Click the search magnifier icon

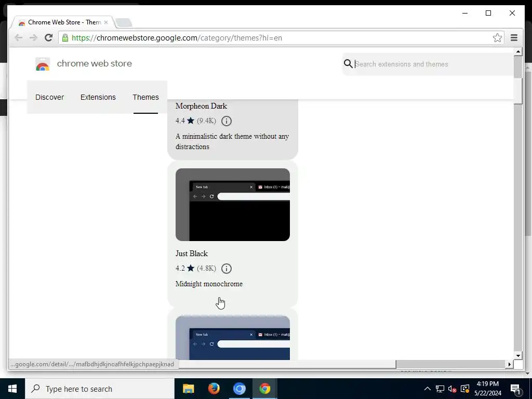pyautogui.click(x=348, y=64)
